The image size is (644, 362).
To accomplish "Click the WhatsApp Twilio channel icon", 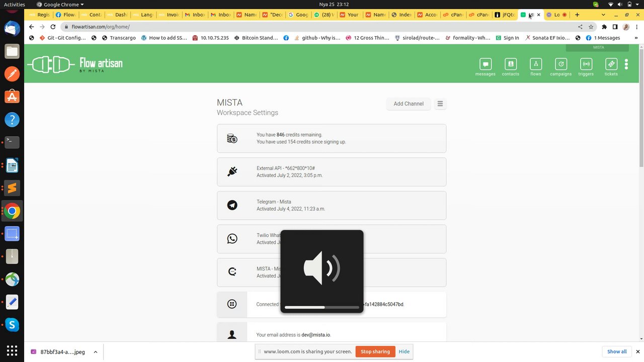I will tap(232, 238).
